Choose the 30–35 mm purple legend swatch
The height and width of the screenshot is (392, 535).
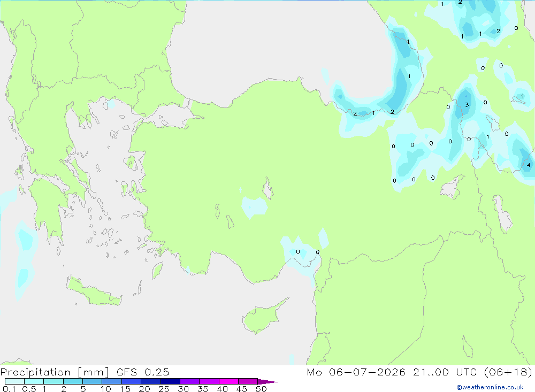[x=190, y=381]
